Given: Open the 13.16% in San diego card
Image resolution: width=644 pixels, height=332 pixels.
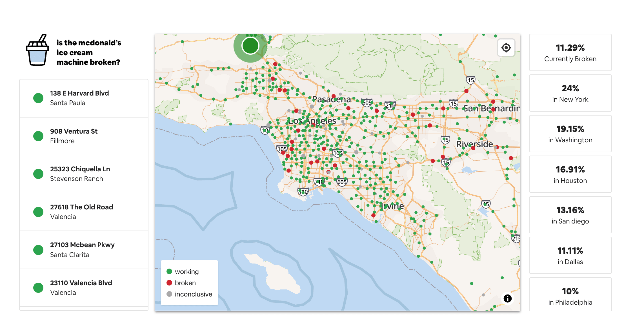Looking at the screenshot, I should pos(570,215).
